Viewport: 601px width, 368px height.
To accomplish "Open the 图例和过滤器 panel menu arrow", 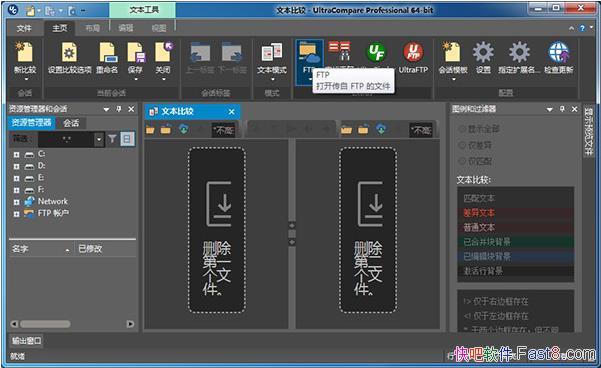I will pyautogui.click(x=549, y=110).
